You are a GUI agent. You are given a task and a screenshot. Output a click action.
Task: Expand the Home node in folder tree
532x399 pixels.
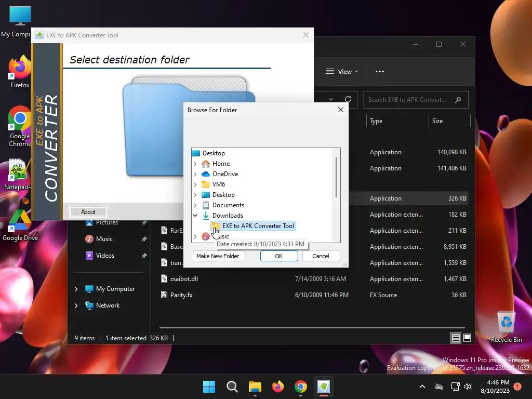coord(195,164)
